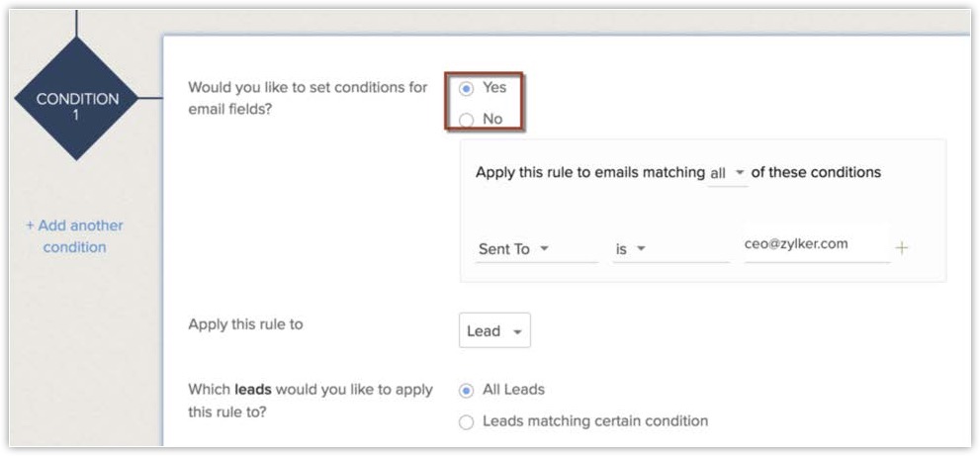The width and height of the screenshot is (980, 456).
Task: Expand the Sent To field dropdown
Action: pyautogui.click(x=513, y=249)
